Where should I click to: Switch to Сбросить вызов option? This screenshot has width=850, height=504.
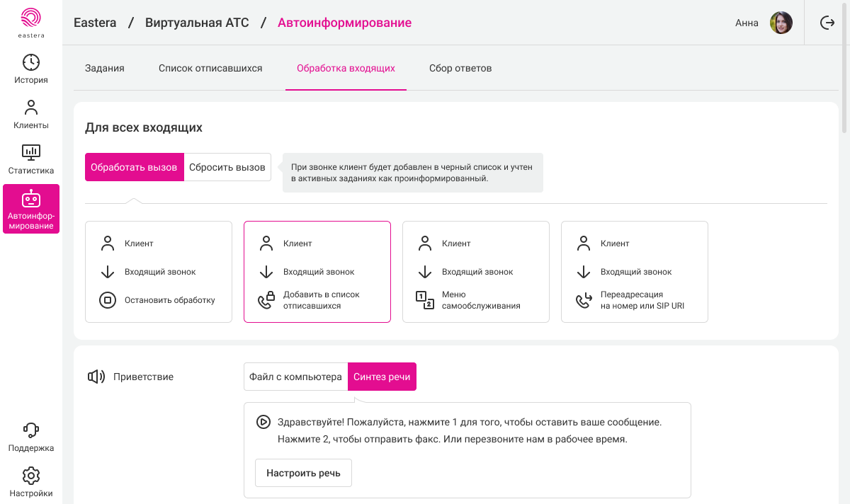point(227,168)
